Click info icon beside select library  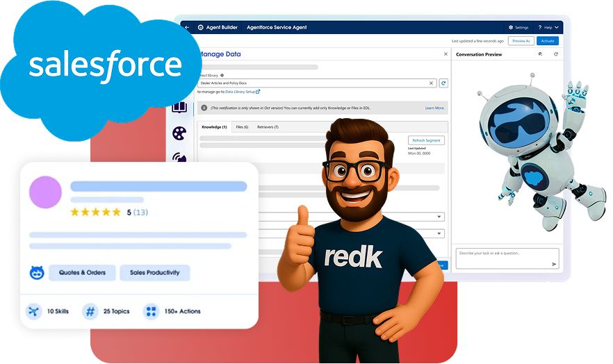[x=222, y=76]
